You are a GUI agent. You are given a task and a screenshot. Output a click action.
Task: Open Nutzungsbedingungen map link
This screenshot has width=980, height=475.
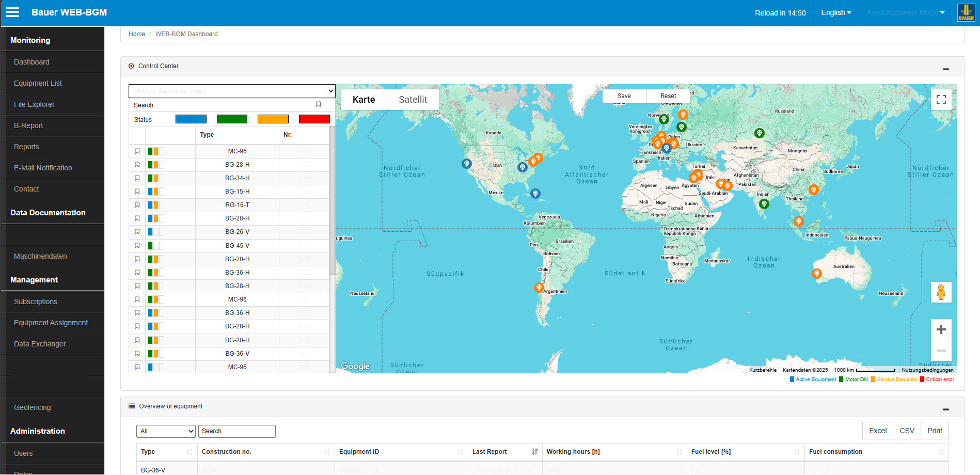pyautogui.click(x=928, y=370)
